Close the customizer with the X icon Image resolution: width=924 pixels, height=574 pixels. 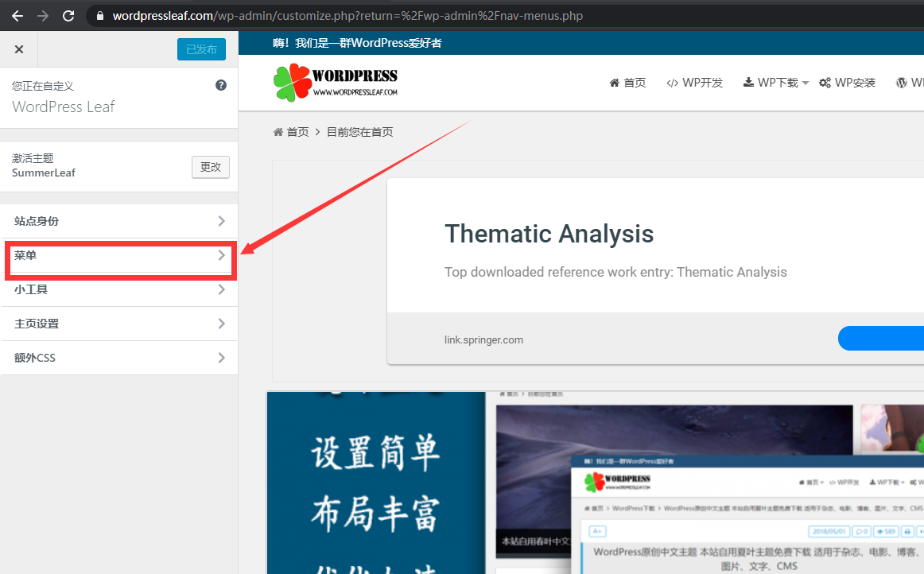19,49
